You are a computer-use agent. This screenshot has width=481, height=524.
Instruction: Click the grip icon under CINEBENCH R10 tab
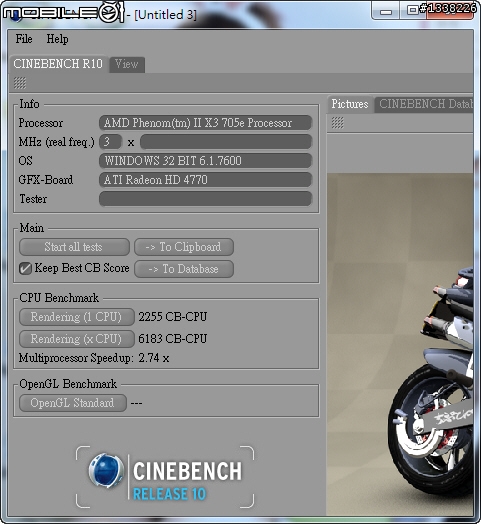click(x=20, y=83)
